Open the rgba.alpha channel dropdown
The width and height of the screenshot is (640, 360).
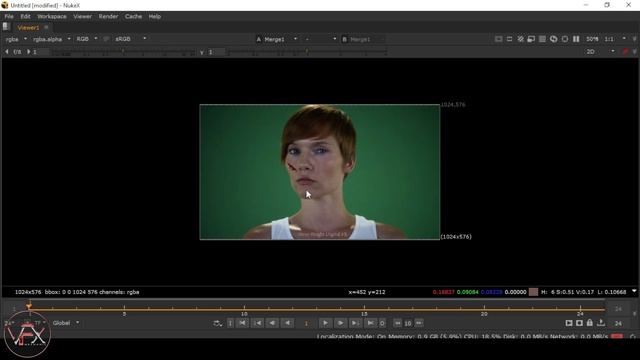coord(52,39)
